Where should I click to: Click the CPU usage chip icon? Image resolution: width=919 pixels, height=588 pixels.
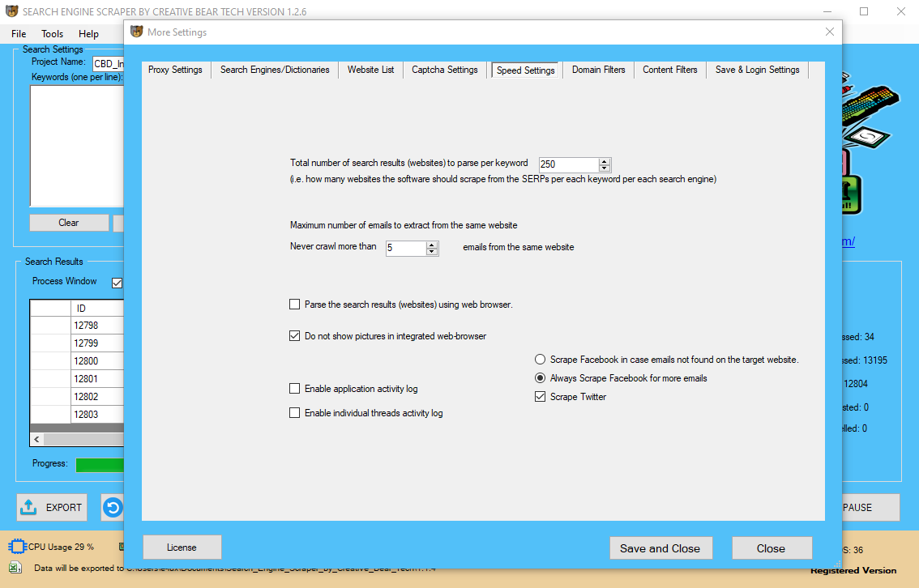coord(17,548)
